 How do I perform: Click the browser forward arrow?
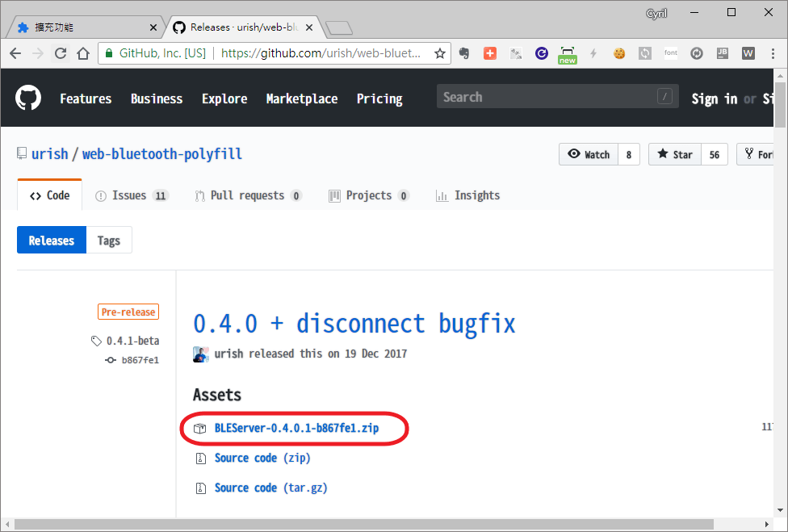(x=38, y=53)
